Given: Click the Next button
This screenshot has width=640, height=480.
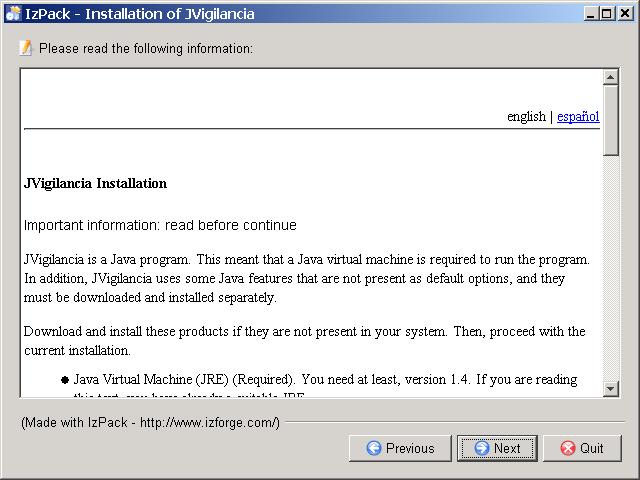Looking at the screenshot, I should pyautogui.click(x=497, y=448).
